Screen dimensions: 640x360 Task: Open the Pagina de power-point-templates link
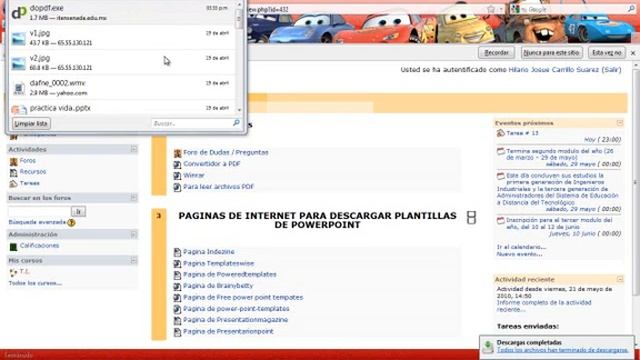point(236,309)
